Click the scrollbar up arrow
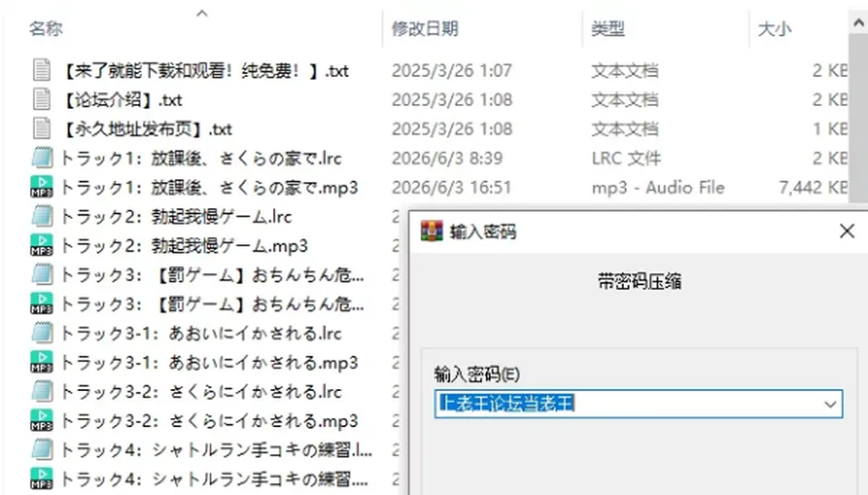Viewport: 868px width, 495px height. pos(858,24)
